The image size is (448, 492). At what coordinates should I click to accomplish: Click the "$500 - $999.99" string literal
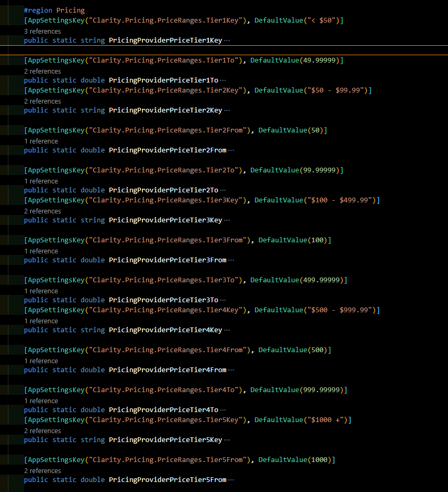(340, 310)
